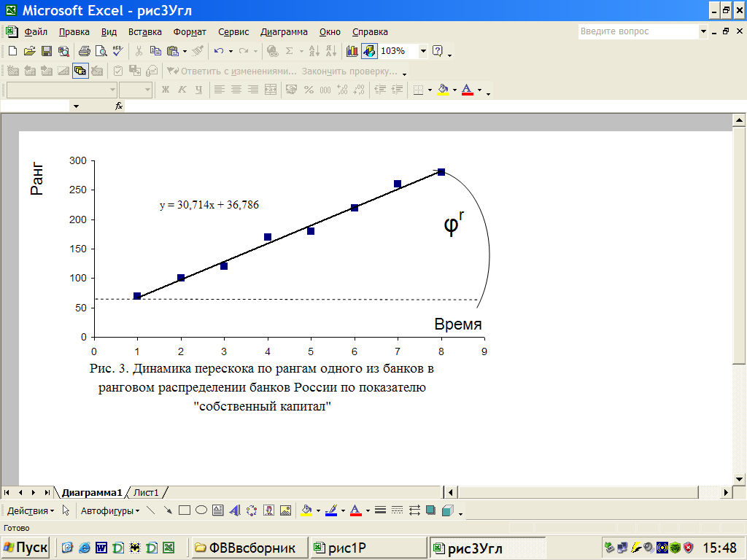
Task: Insert a picture from file
Action: pyautogui.click(x=285, y=510)
